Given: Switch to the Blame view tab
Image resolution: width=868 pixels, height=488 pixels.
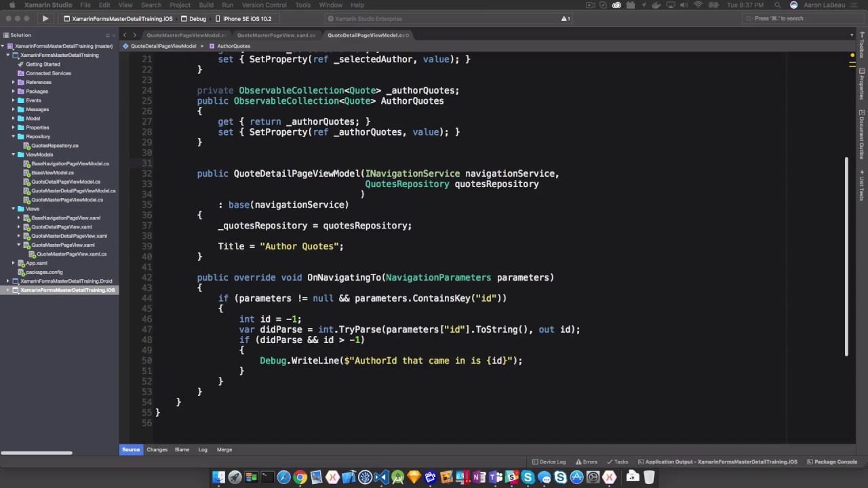Looking at the screenshot, I should point(182,449).
